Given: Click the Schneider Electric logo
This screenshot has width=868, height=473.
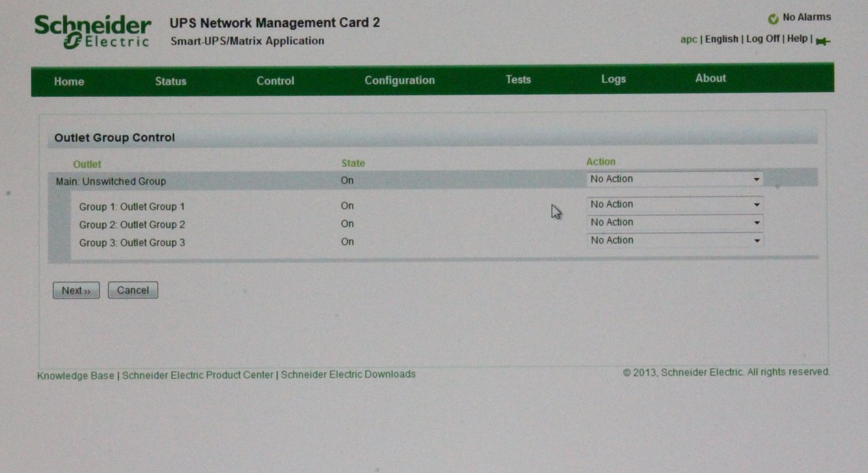Looking at the screenshot, I should pos(92,32).
